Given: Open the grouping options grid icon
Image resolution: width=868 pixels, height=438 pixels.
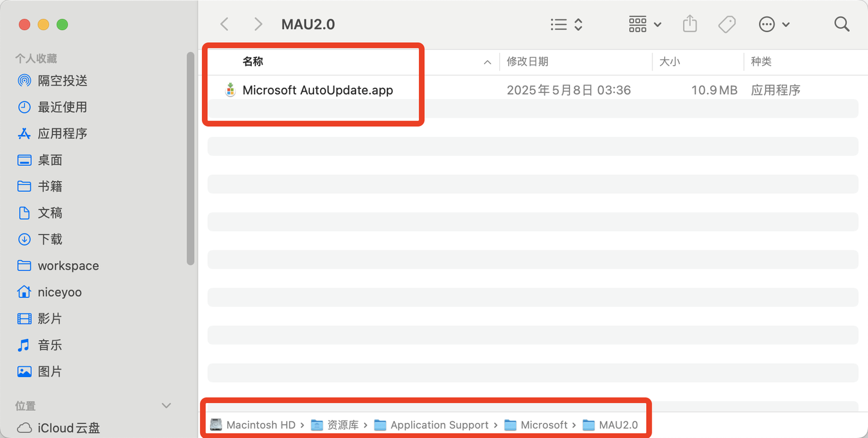Looking at the screenshot, I should [638, 24].
